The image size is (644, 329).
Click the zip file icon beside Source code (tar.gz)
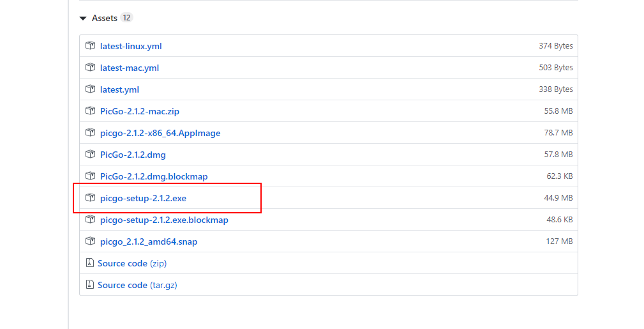89,284
